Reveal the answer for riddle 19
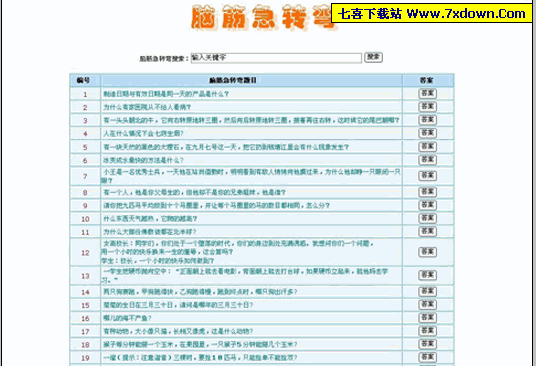Screen dimensions: 536x366 pyautogui.click(x=427, y=357)
